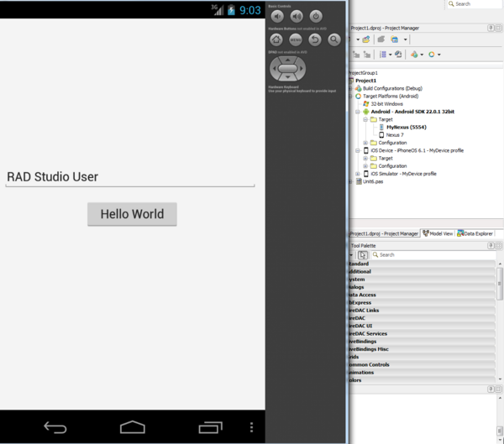
Task: Tap the Hello World button
Action: 132,214
